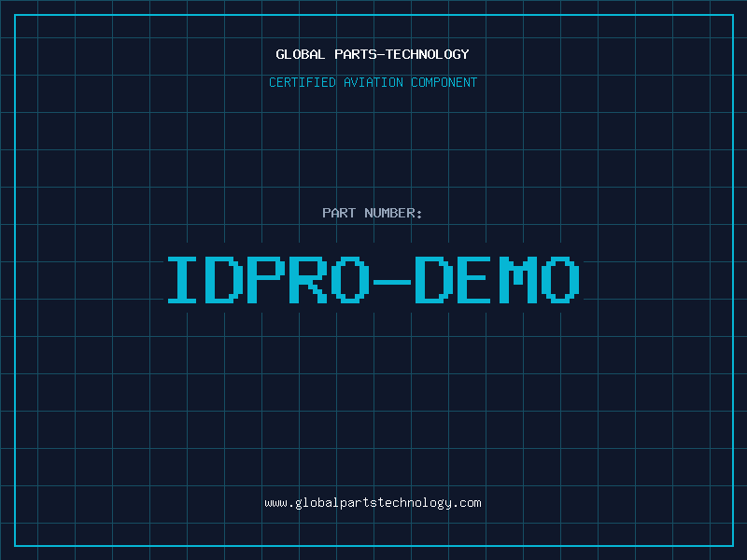Select the word AVIATION in the subtitle

tap(373, 83)
